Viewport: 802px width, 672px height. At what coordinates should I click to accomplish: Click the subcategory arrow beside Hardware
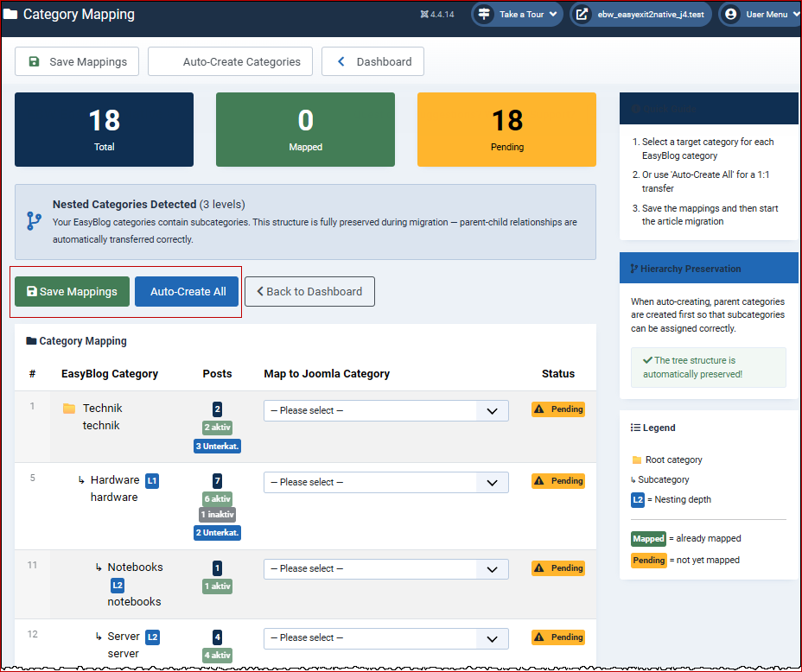tap(80, 479)
